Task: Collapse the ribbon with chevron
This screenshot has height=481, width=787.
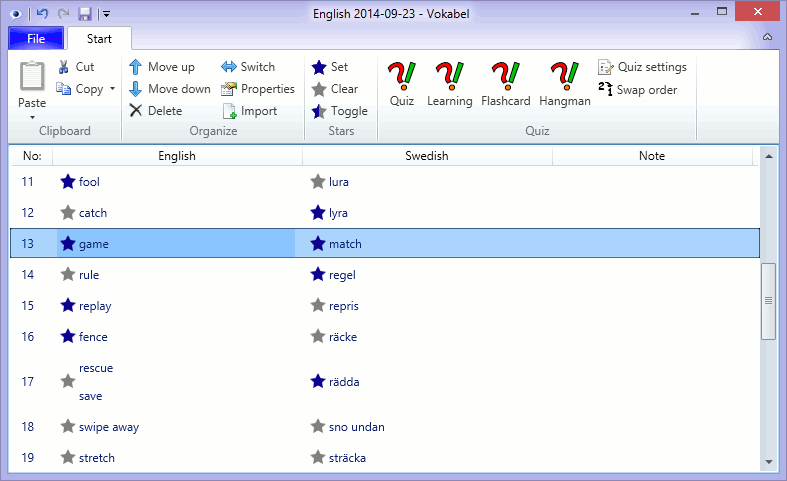Action: [767, 37]
